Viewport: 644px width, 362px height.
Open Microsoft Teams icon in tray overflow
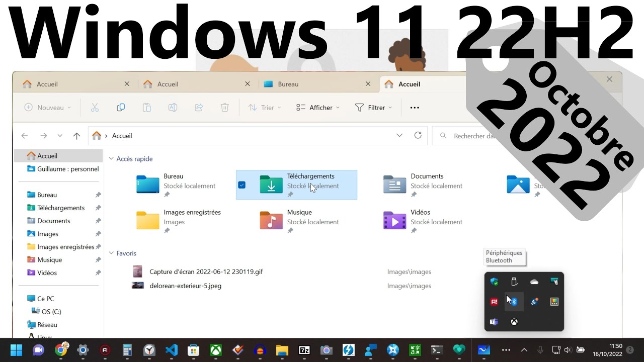(x=494, y=322)
